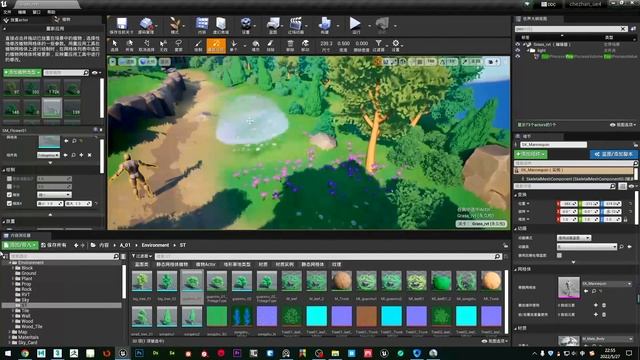
Task: Toggle visibility eye of first outliner row
Action: pyautogui.click(x=518, y=44)
